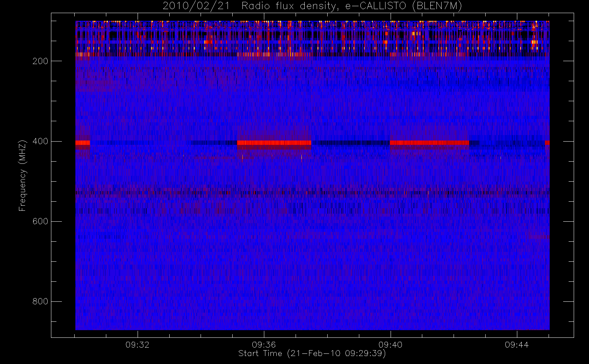
Task: Click the plot title 'Radio flux density, e-CALLISTO (BLEN7M)'
Action: coord(352,6)
